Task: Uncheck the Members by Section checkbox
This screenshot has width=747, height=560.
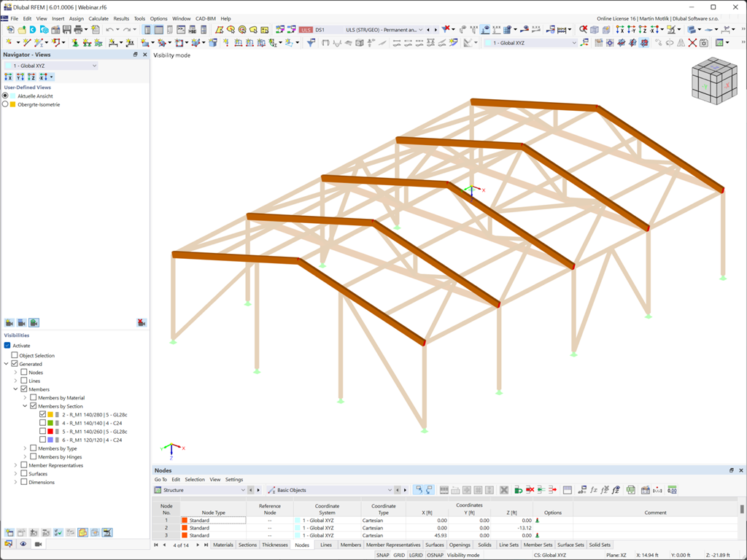Action: pos(32,406)
